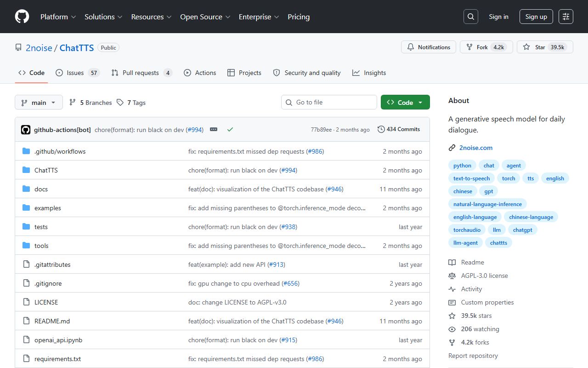Screen dimensions: 588x368
Task: Click the commit status green checkmark
Action: (x=230, y=130)
